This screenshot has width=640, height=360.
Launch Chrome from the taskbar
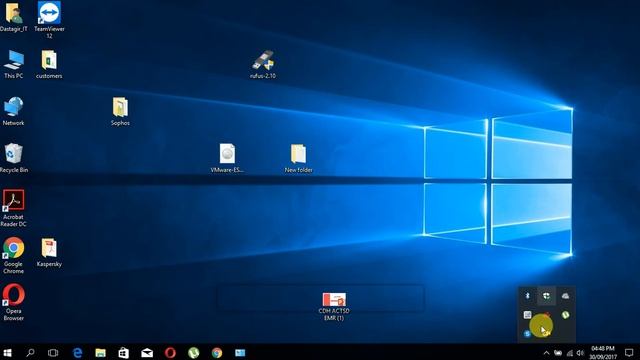(x=217, y=353)
